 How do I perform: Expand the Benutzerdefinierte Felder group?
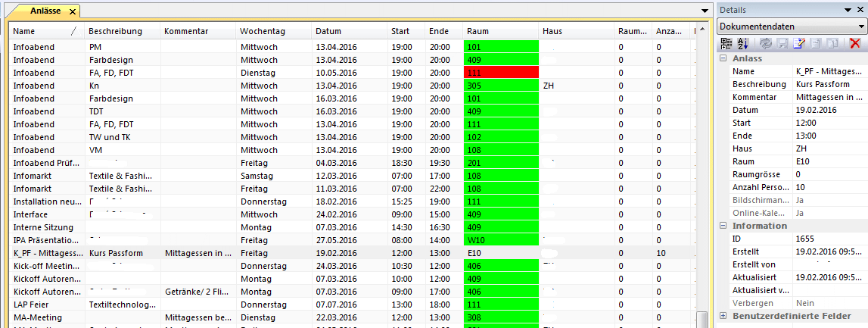(723, 316)
